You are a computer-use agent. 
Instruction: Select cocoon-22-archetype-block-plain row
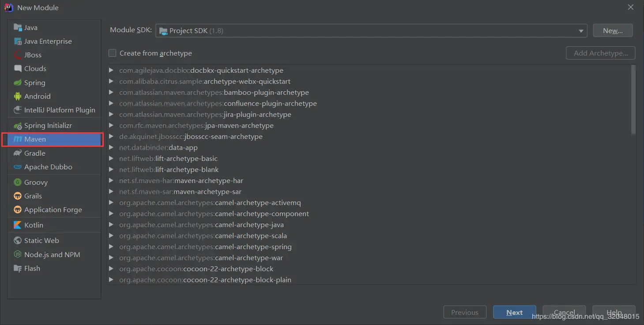coord(369,280)
